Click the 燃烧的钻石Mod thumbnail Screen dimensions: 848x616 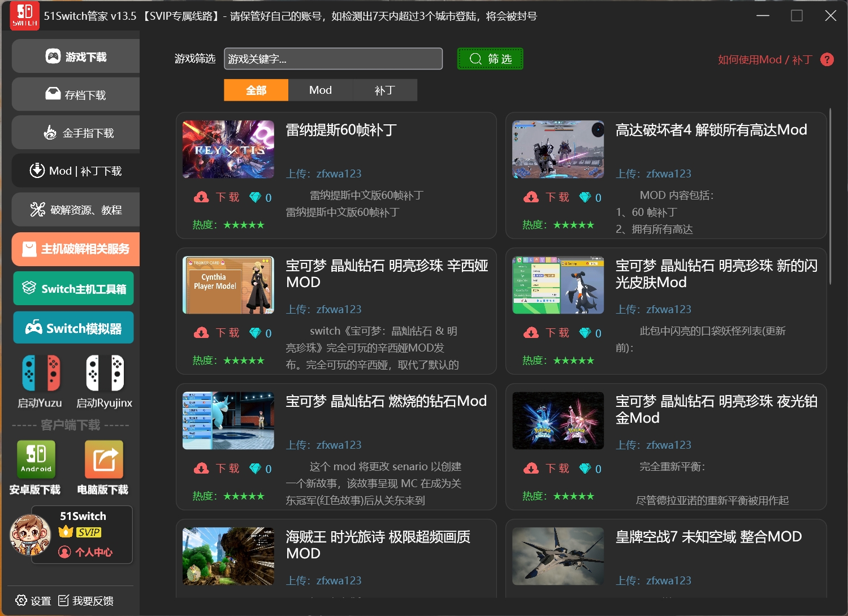pyautogui.click(x=228, y=420)
